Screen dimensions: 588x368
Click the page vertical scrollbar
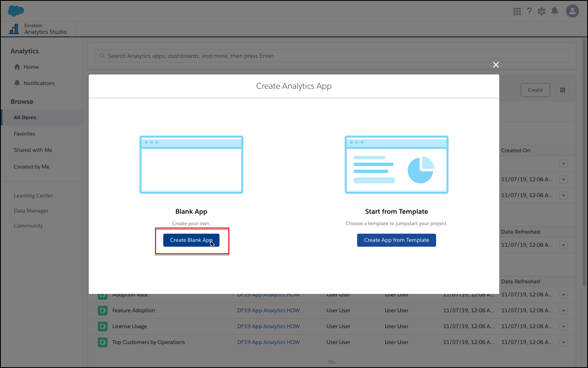click(x=584, y=163)
